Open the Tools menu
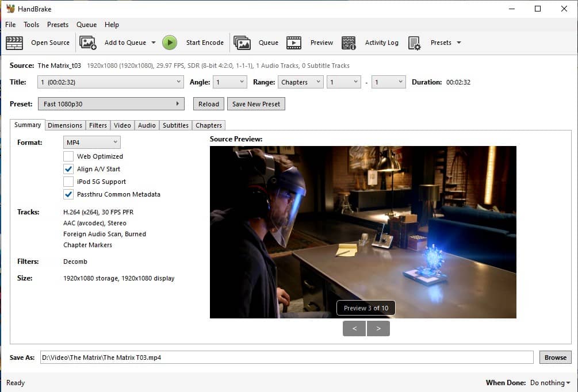578x392 pixels. click(x=31, y=25)
